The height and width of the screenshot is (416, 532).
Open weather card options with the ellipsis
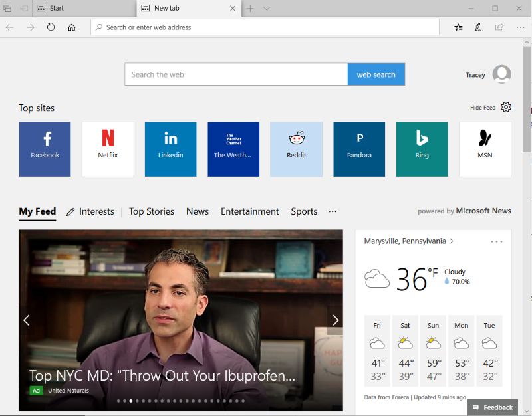pos(496,241)
